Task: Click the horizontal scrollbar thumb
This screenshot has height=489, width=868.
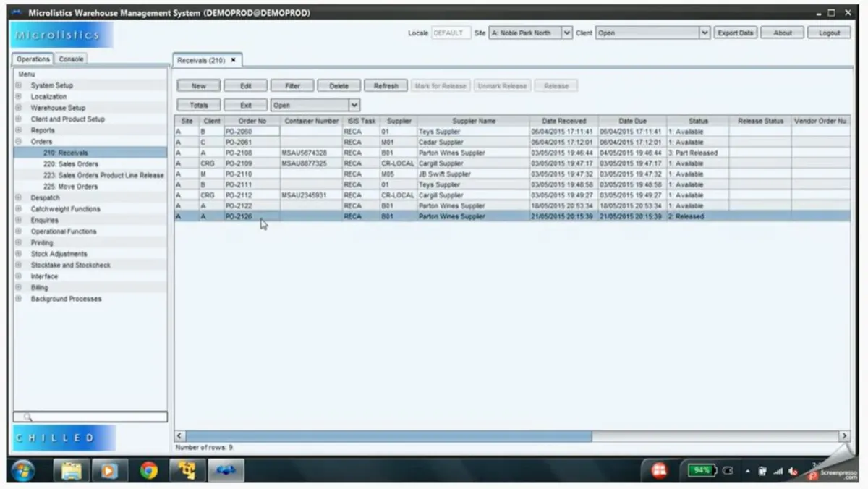Action: pyautogui.click(x=388, y=436)
